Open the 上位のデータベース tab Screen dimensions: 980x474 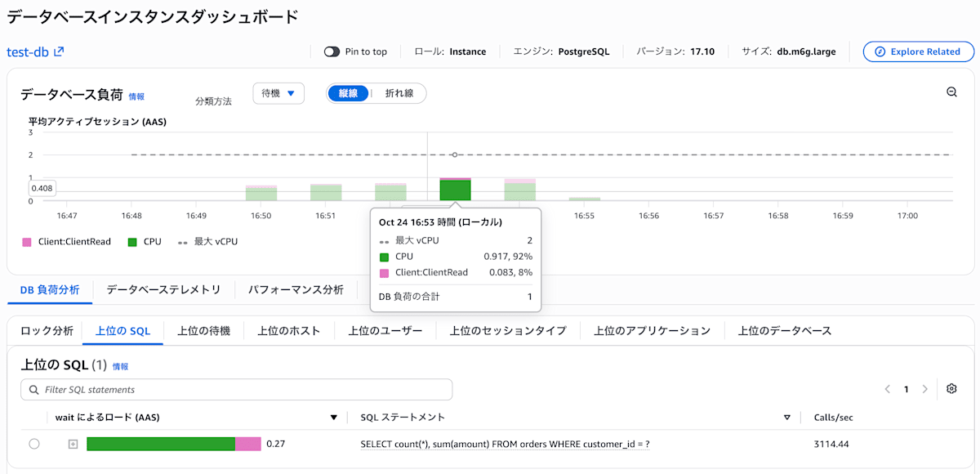[785, 331]
